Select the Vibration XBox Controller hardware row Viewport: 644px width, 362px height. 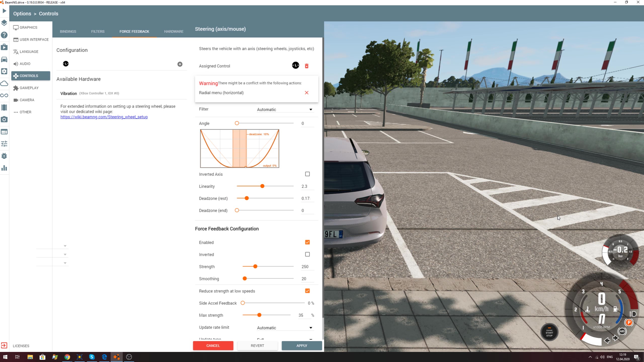(x=122, y=93)
